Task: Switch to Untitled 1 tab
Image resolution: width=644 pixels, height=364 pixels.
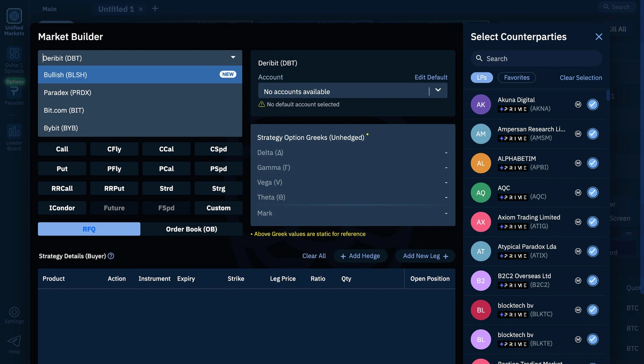Action: click(x=116, y=9)
